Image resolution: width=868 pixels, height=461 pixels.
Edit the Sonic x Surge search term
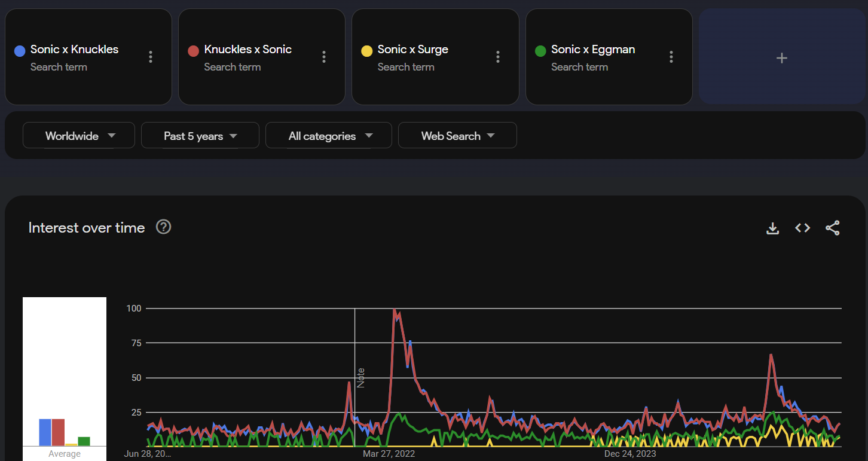pyautogui.click(x=413, y=50)
